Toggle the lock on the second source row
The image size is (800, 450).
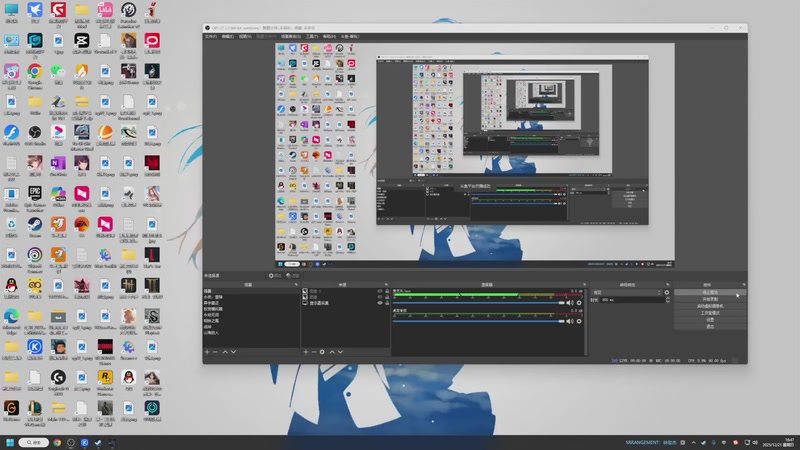click(387, 297)
